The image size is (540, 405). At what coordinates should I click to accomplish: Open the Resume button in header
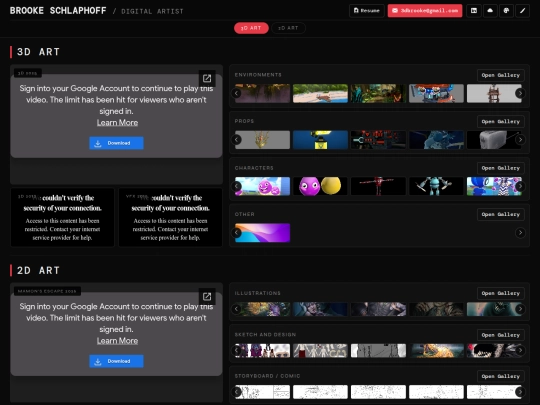click(x=367, y=11)
